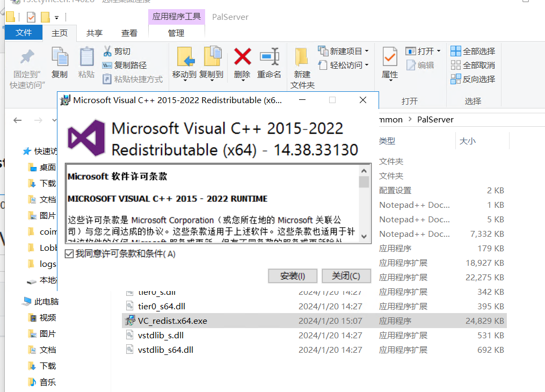
Task: Select This PC (此电脑) in sidebar
Action: point(41,301)
